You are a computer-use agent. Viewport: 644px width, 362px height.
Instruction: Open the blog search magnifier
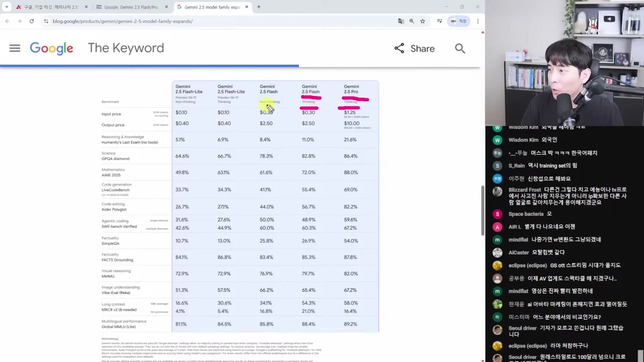tap(460, 48)
